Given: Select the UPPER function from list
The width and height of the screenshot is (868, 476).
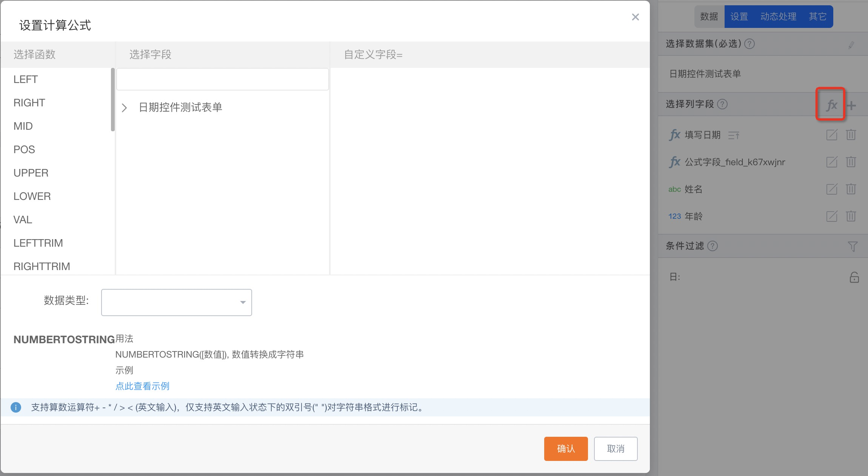Looking at the screenshot, I should [31, 173].
